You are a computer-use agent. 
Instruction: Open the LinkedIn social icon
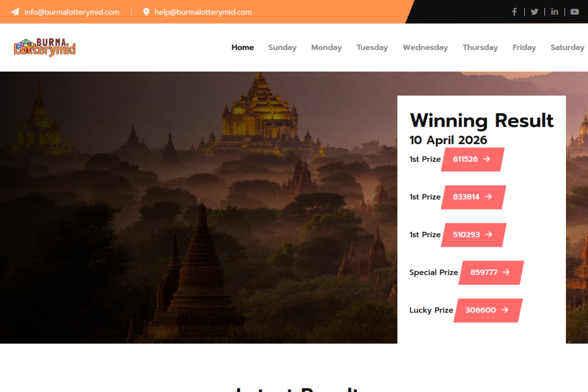point(554,12)
